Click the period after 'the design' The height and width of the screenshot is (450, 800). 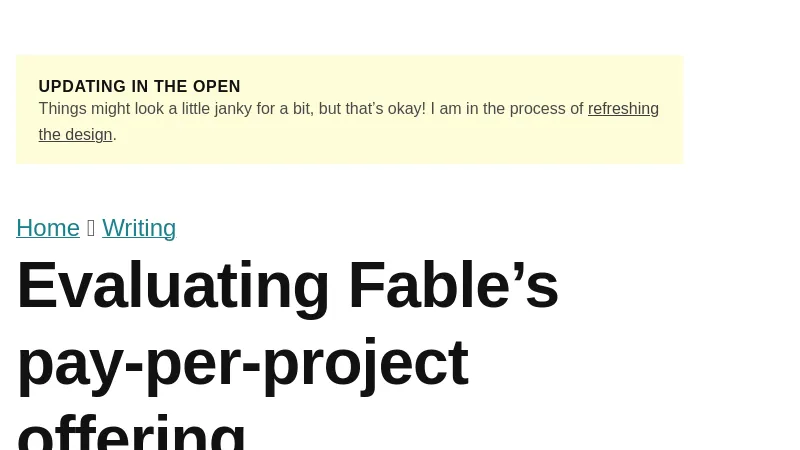[x=115, y=135]
